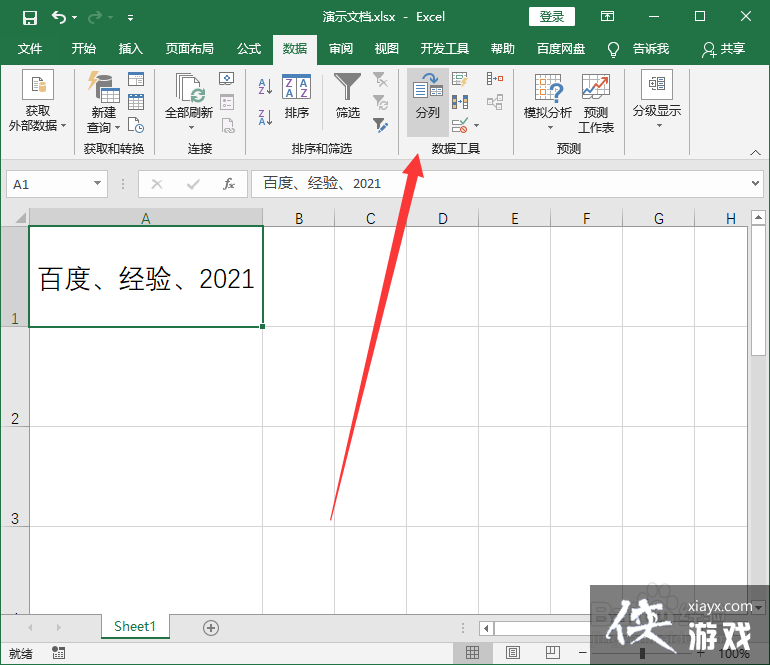Switch to Page Layout view
Viewport: 770px width, 665px height.
(512, 652)
